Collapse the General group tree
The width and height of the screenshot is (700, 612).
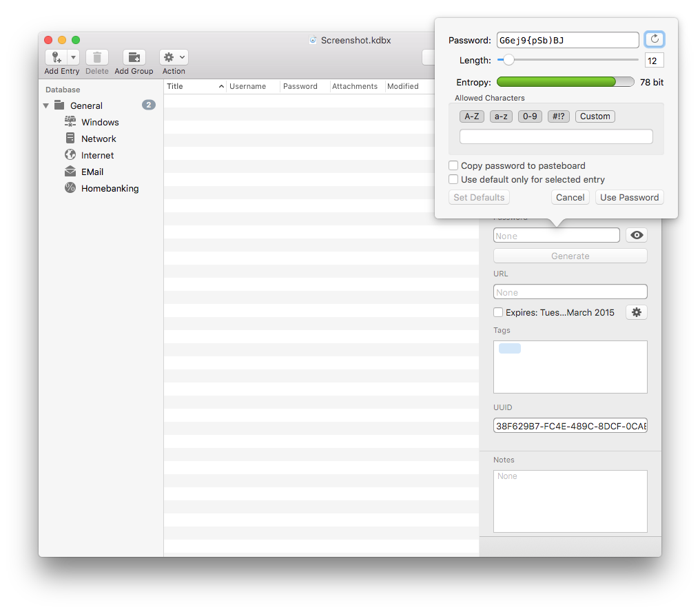point(46,105)
